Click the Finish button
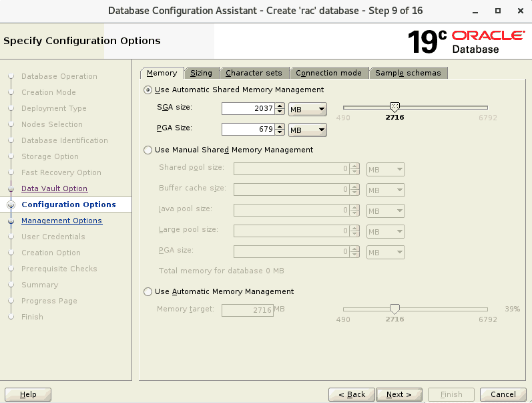The image size is (532, 403). [451, 394]
